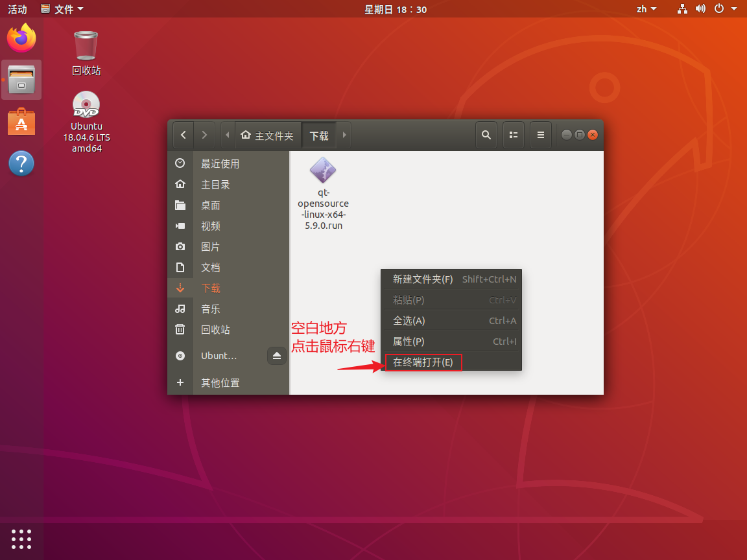Choose 在终端打开(E) from the context menu
Image resolution: width=747 pixels, height=560 pixels.
click(423, 363)
